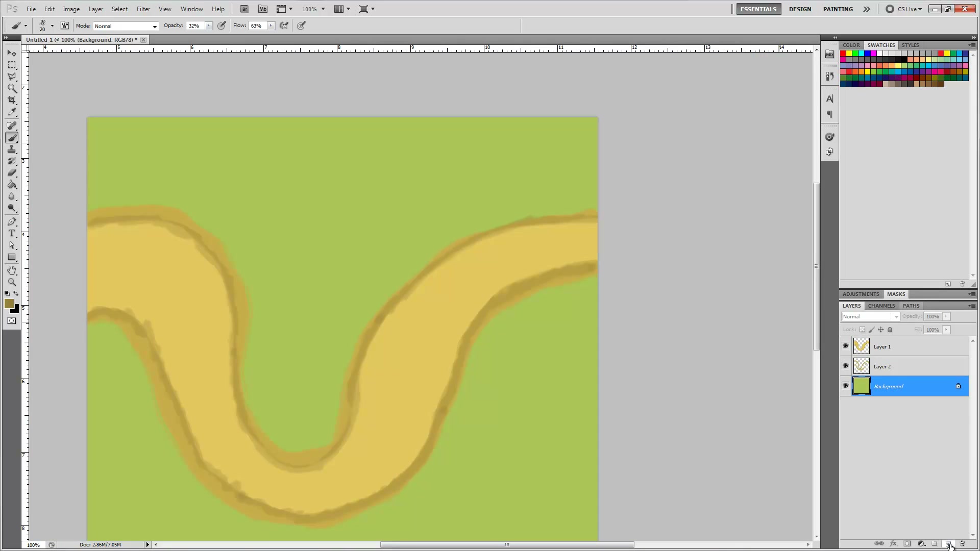Viewport: 980px width, 551px height.
Task: Select the Pen tool
Action: [x=12, y=221]
